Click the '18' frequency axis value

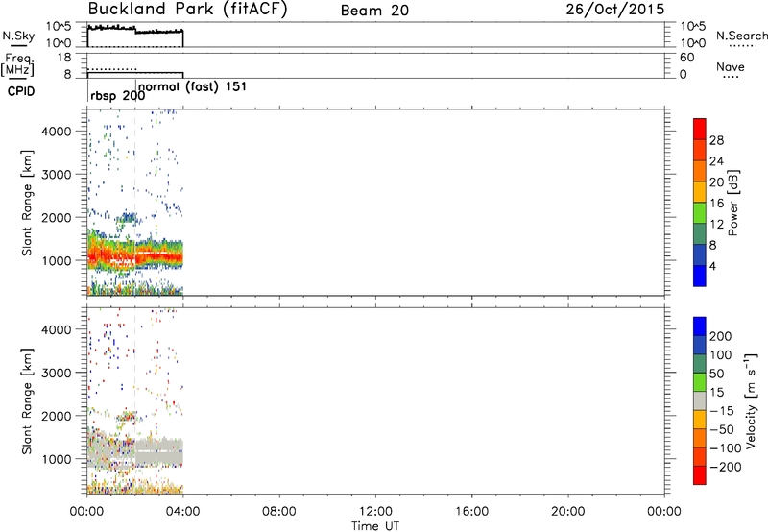pos(64,58)
